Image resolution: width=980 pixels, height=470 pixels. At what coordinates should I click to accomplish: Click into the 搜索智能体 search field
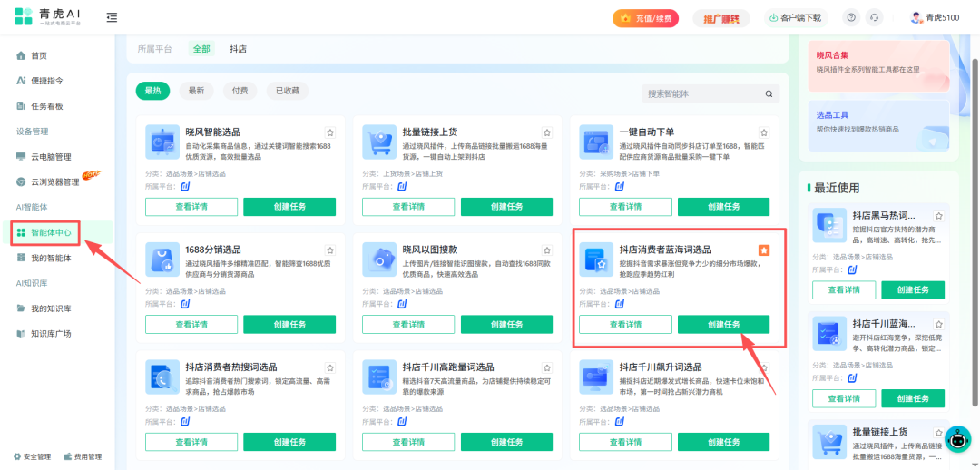click(703, 93)
